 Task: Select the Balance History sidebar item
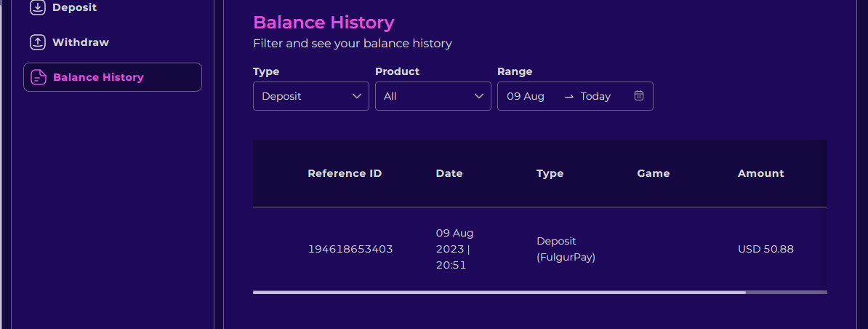113,77
